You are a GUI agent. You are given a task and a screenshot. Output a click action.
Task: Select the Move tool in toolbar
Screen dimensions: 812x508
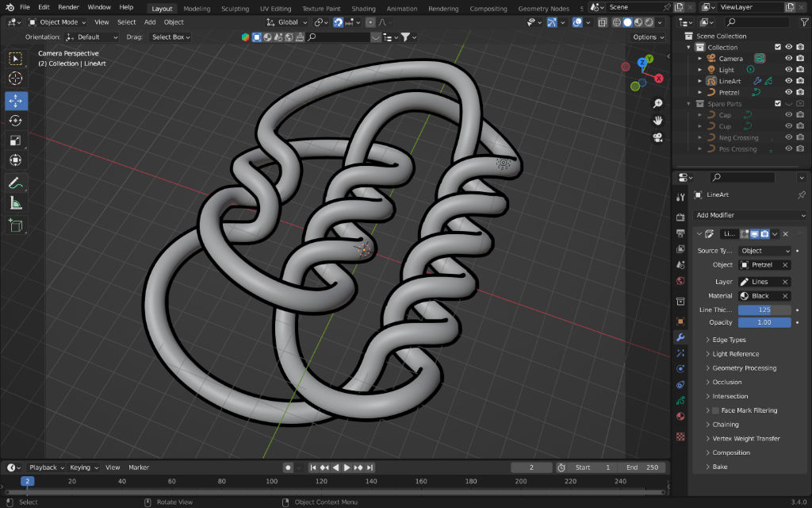[16, 101]
